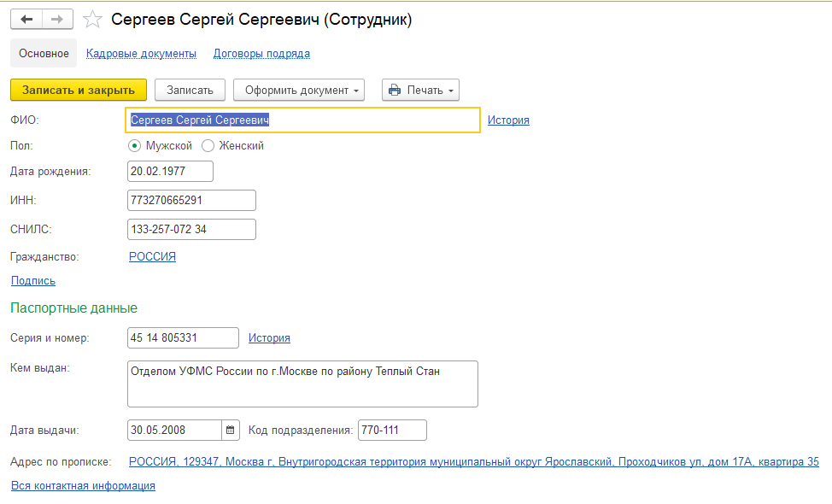Open the ФИО История link
832x504 pixels.
tap(508, 120)
